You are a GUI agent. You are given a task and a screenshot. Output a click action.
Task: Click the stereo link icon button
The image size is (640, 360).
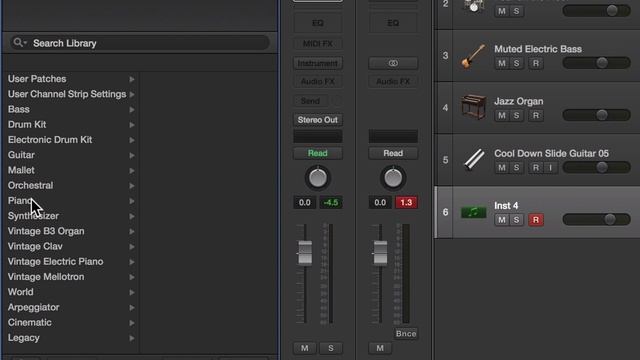[393, 63]
